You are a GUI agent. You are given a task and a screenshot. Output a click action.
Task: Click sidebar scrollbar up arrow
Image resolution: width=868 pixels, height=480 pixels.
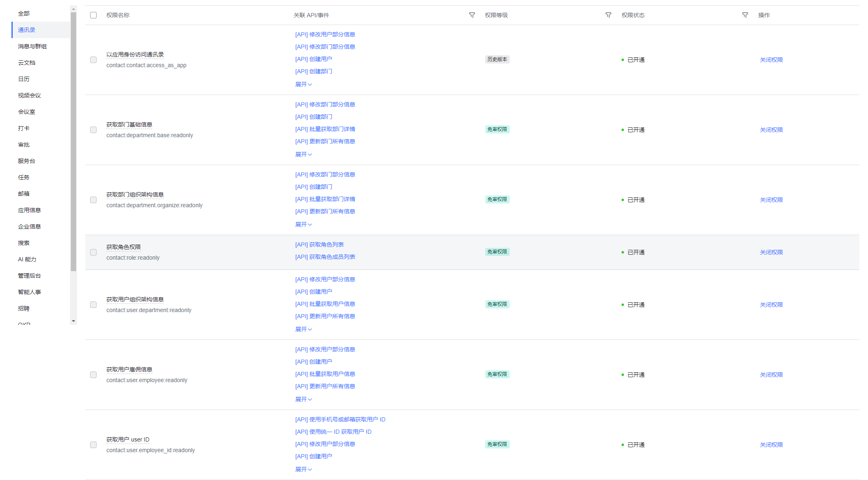[74, 9]
